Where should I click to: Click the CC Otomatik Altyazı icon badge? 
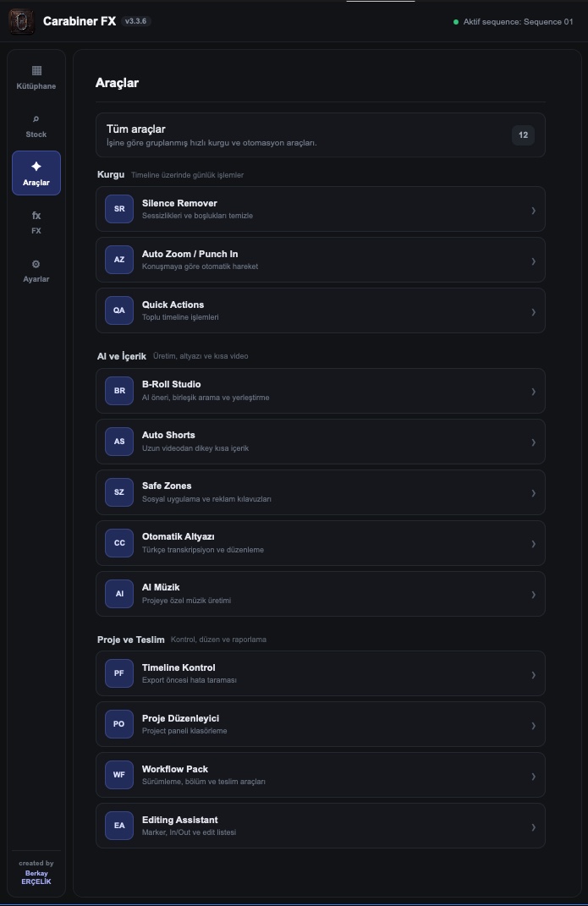point(119,543)
